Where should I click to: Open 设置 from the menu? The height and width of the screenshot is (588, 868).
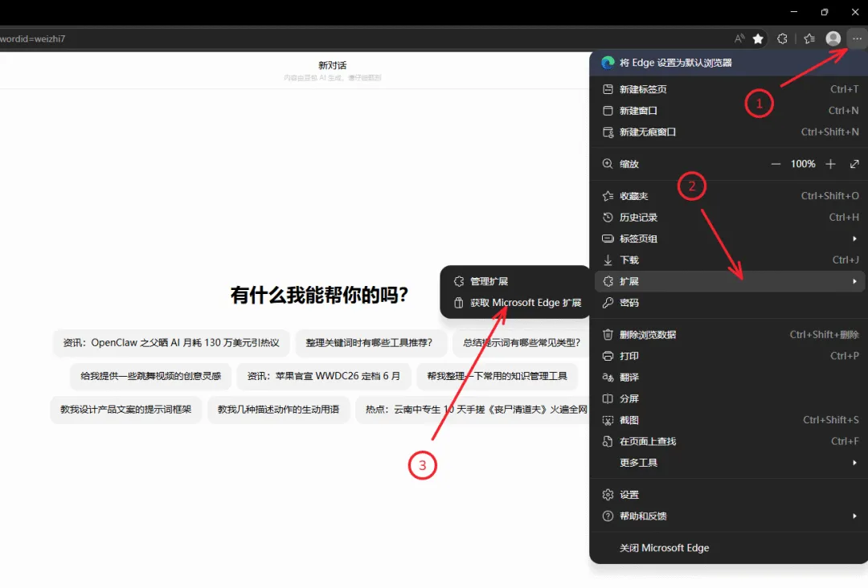pyautogui.click(x=730, y=495)
